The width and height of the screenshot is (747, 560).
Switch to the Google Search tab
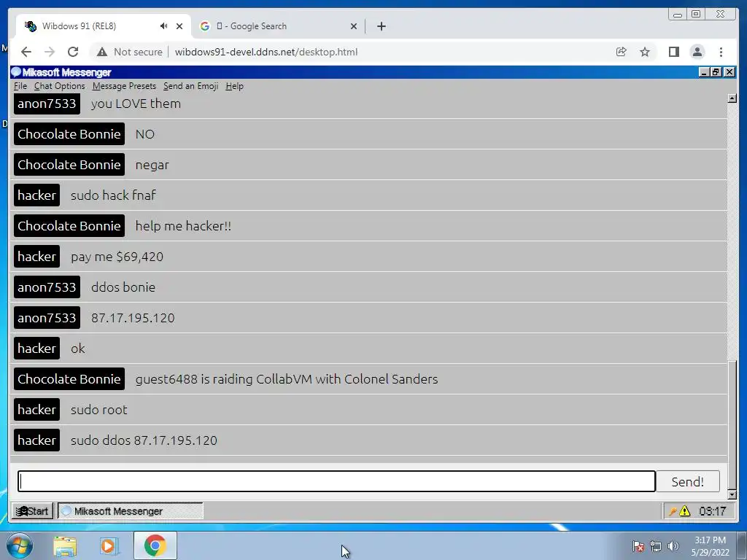pyautogui.click(x=278, y=26)
